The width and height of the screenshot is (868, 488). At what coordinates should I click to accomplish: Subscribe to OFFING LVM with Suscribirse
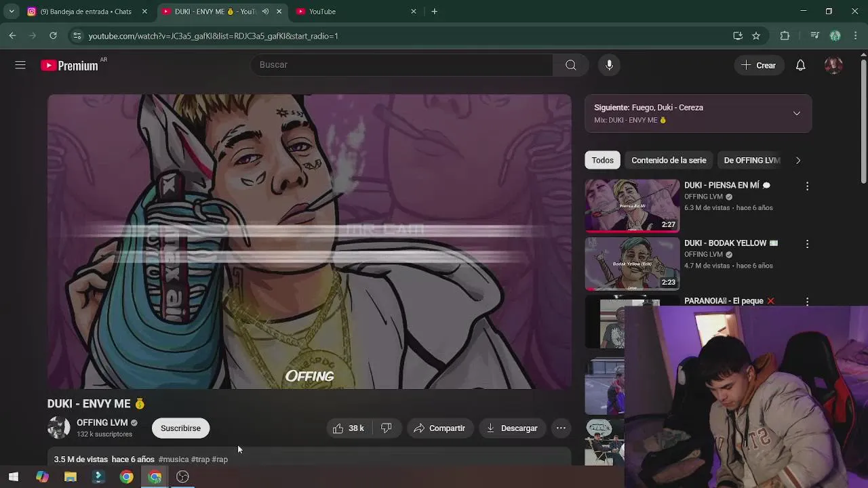(180, 428)
